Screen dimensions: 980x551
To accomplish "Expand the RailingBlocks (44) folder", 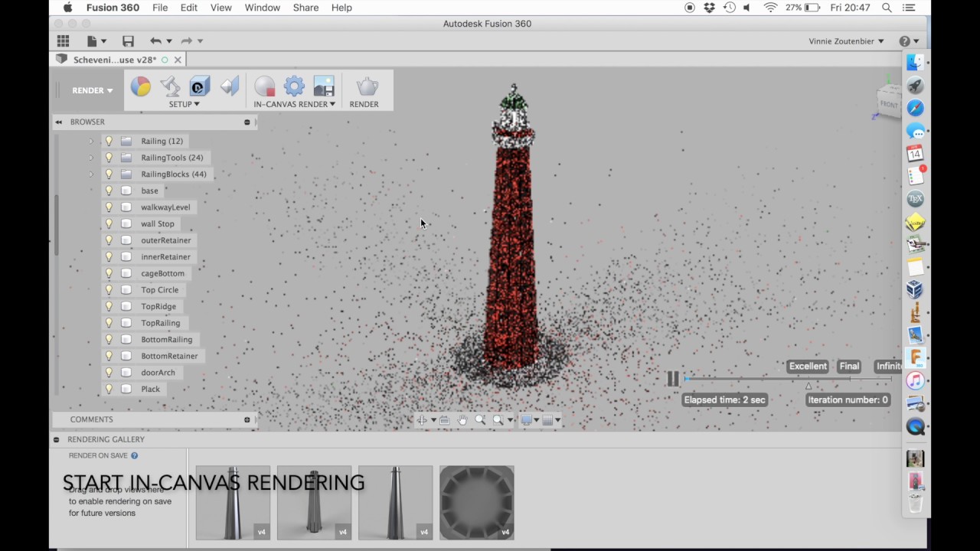I will (90, 174).
